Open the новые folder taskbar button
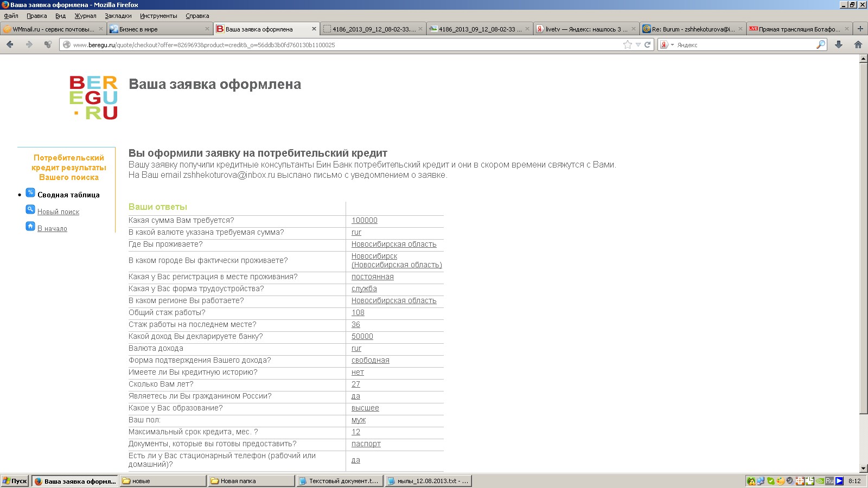This screenshot has height=488, width=868. pos(163,481)
